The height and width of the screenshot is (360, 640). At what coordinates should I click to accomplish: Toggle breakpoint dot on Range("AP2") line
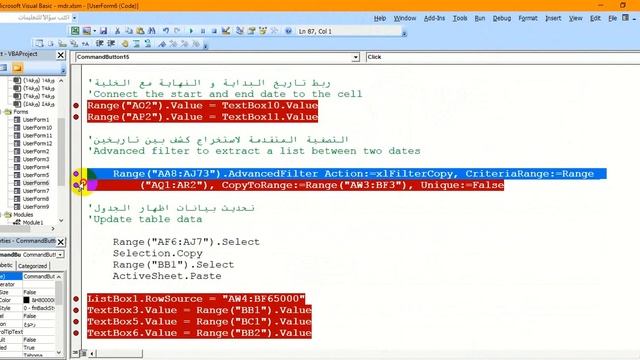[x=76, y=117]
